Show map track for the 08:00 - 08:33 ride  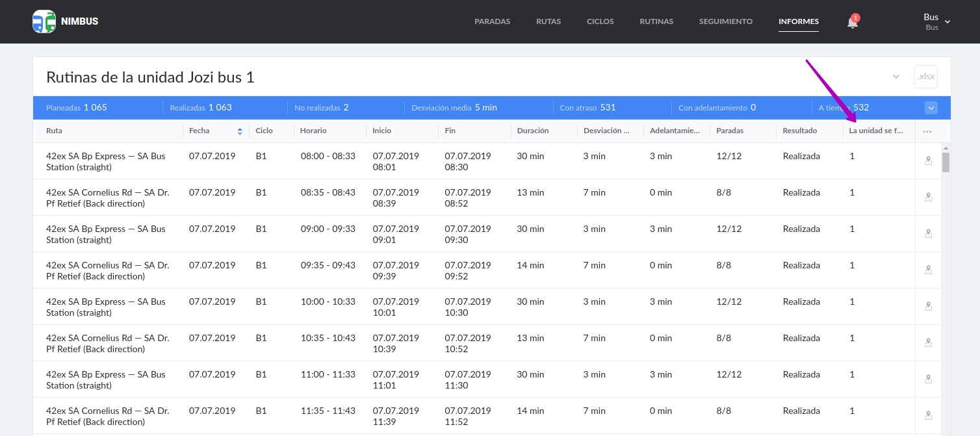coord(928,161)
